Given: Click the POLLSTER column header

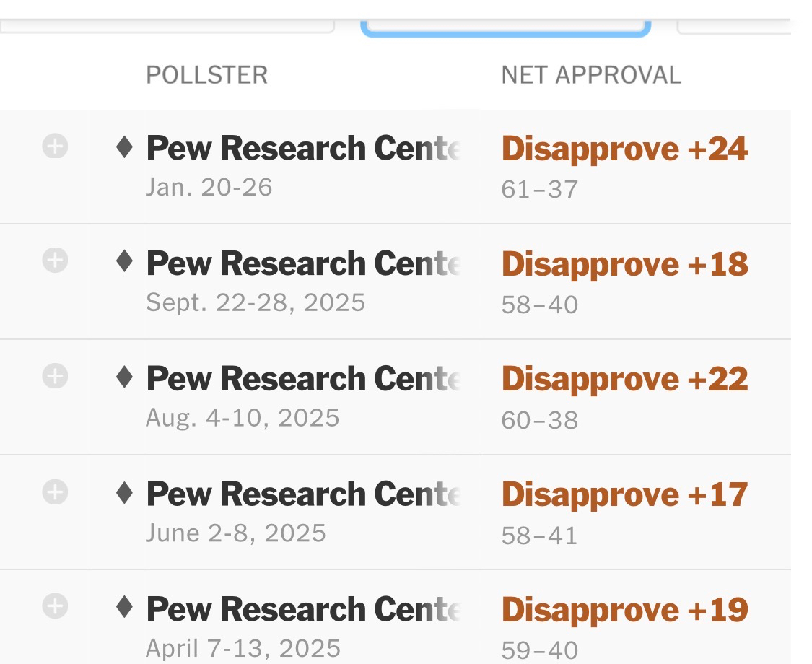Looking at the screenshot, I should pyautogui.click(x=206, y=75).
